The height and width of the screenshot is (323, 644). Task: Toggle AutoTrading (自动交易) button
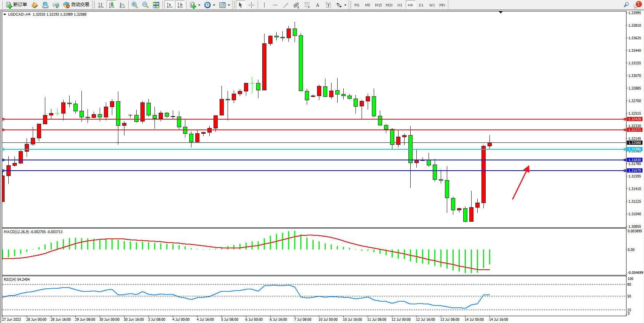tap(77, 5)
